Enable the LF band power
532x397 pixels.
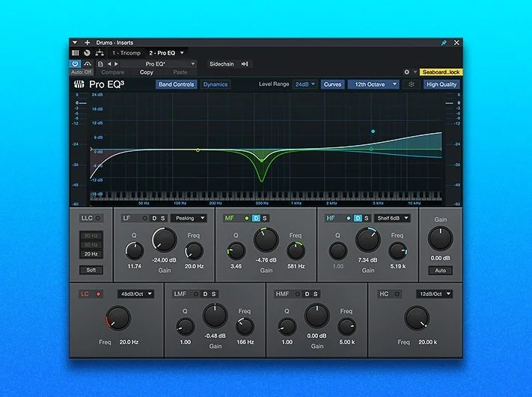tap(145, 218)
